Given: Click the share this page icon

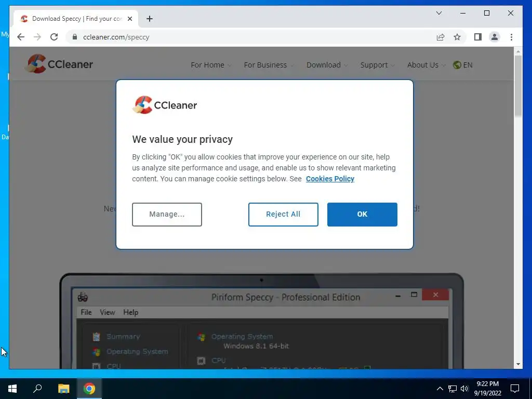Looking at the screenshot, I should (x=441, y=37).
